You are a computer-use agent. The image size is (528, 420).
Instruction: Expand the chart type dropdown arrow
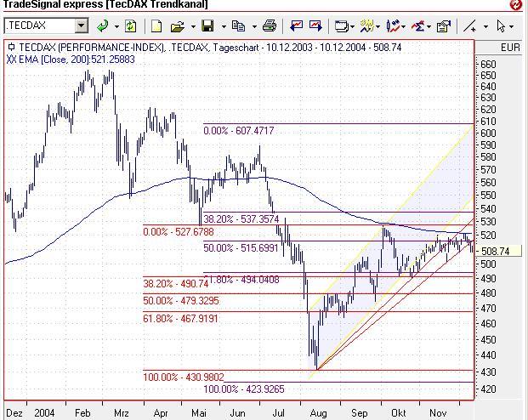(403, 26)
